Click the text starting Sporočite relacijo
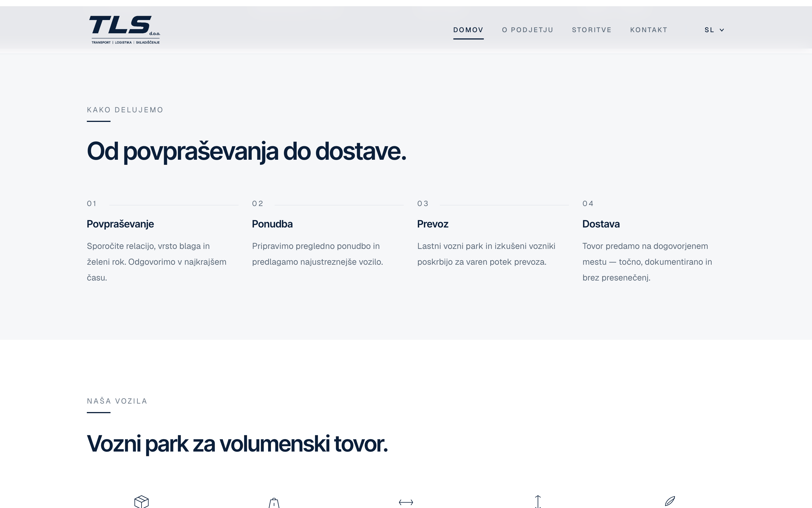The height and width of the screenshot is (508, 812). tap(157, 262)
